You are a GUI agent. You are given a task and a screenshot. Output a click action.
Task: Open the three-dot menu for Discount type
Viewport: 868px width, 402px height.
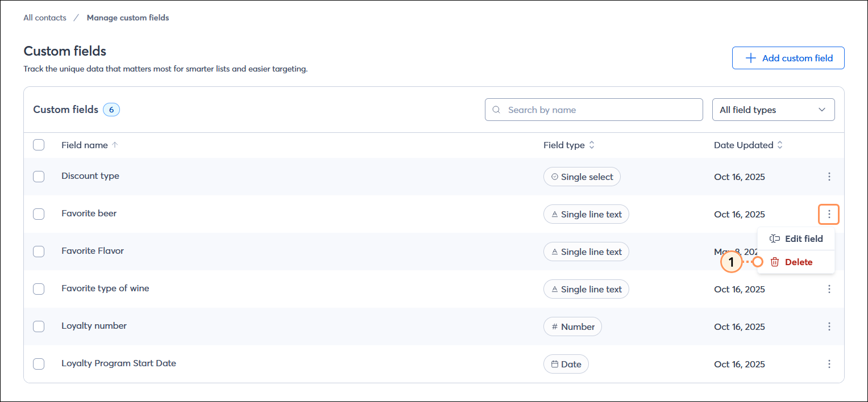829,177
